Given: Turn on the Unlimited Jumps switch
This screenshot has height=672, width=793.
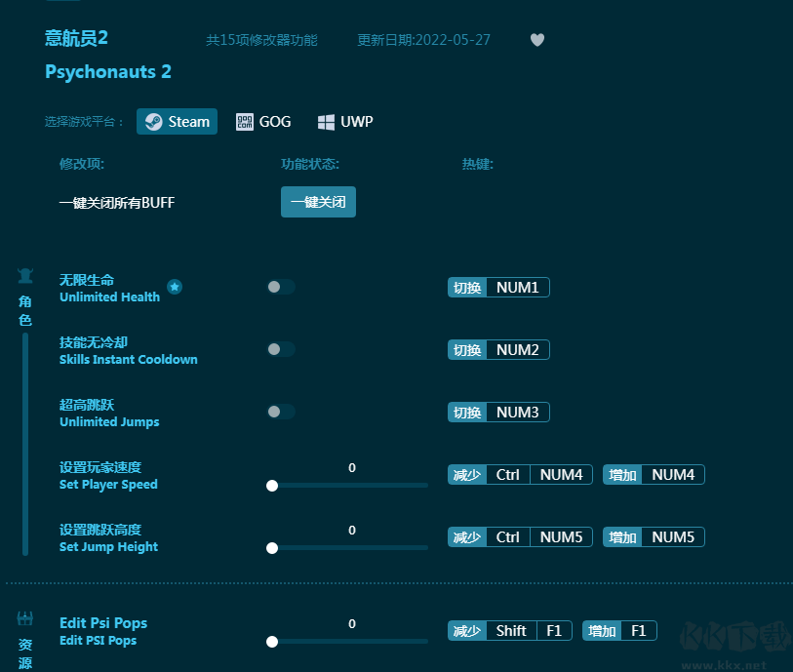Looking at the screenshot, I should coord(281,412).
